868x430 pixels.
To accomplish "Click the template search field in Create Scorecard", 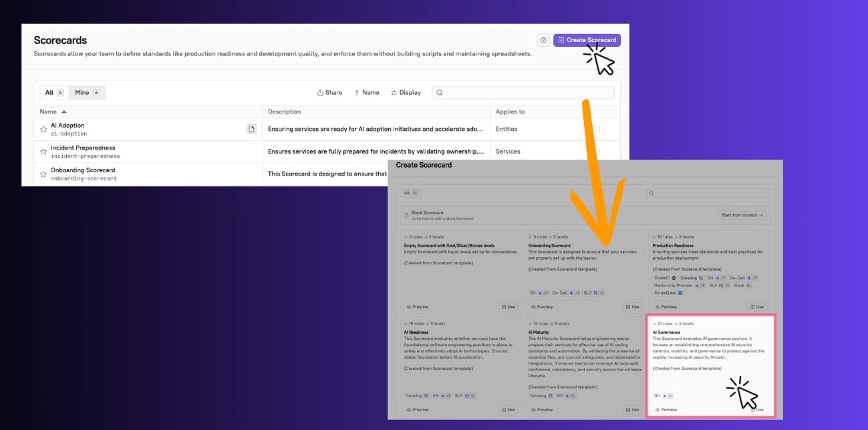I will 708,193.
